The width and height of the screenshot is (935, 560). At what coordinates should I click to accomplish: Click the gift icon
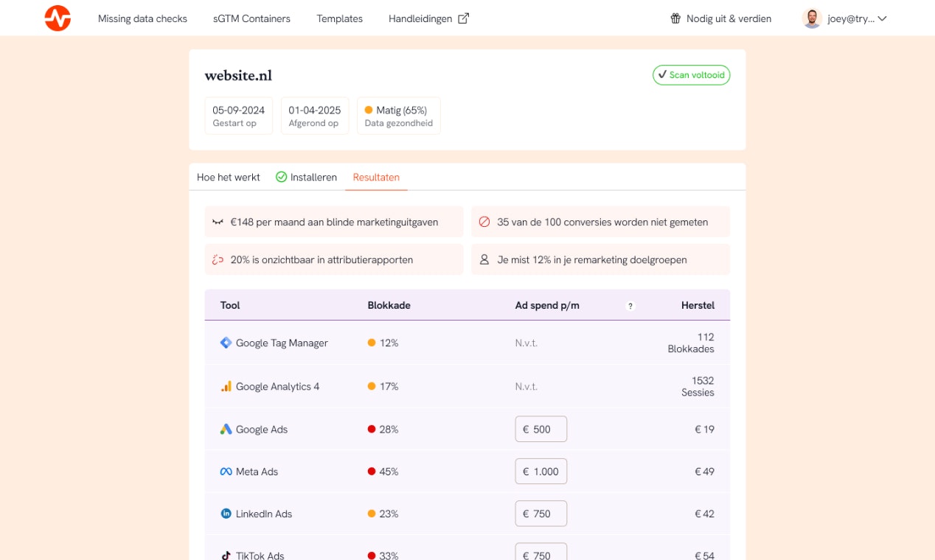675,18
